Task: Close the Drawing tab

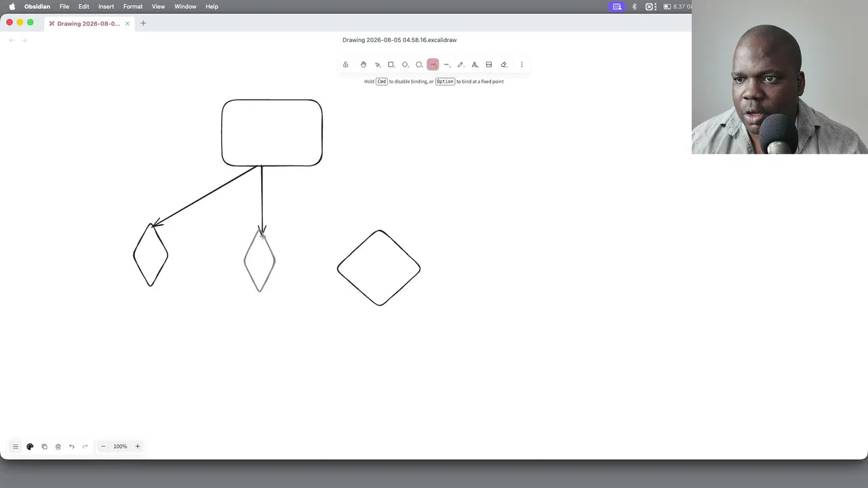Action: click(x=127, y=23)
